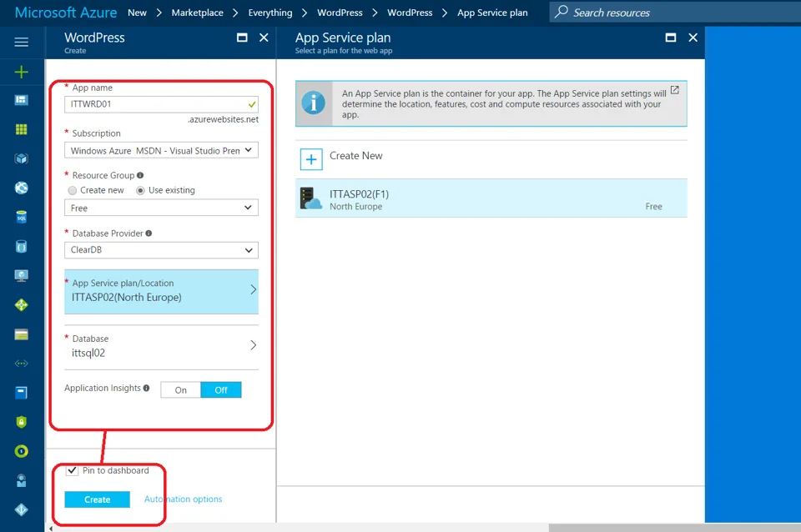Go to Marketplace breadcrumb

[197, 13]
